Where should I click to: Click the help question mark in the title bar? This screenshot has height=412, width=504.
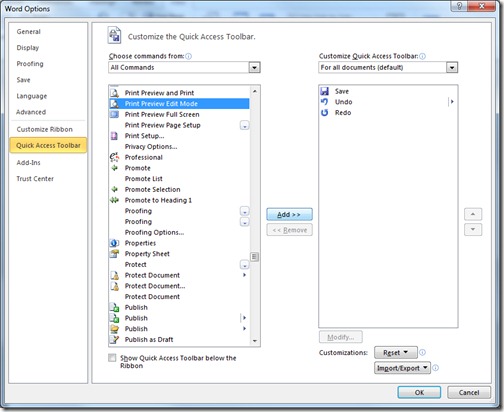click(x=459, y=6)
